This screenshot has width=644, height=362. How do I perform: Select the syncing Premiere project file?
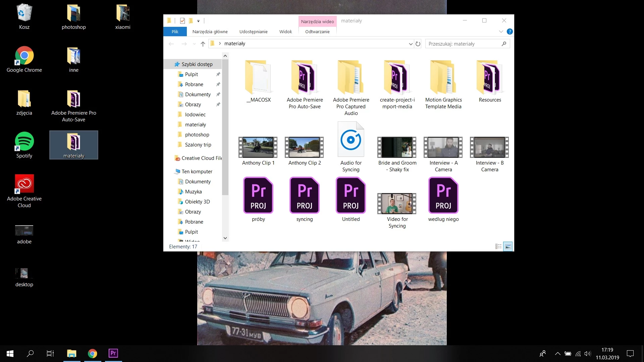pos(304,196)
